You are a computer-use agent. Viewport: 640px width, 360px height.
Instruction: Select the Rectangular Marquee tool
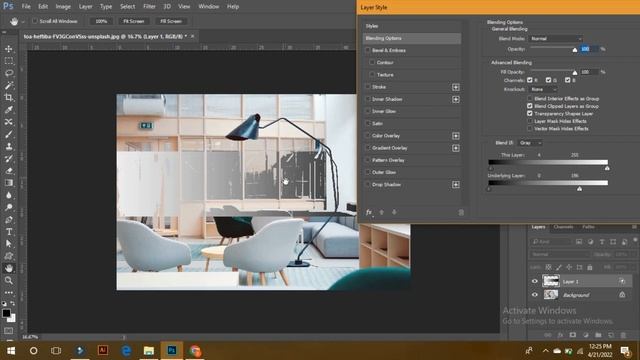[9, 61]
